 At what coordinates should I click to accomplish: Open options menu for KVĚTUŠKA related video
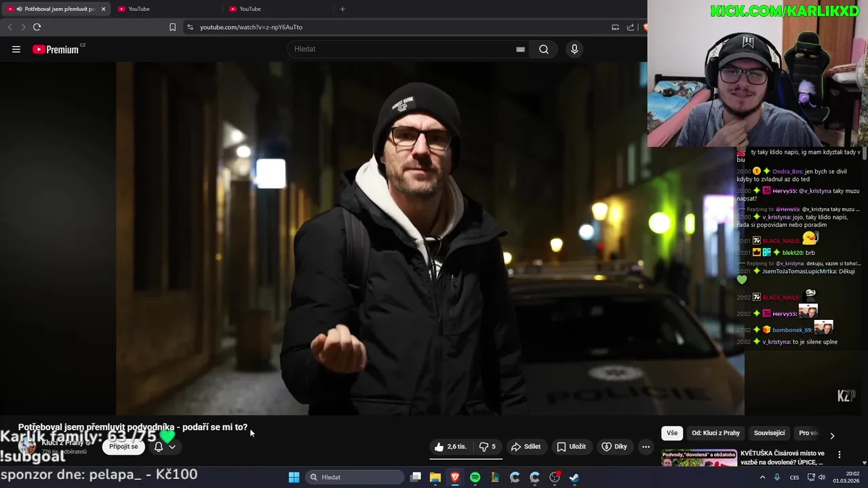pos(840,455)
